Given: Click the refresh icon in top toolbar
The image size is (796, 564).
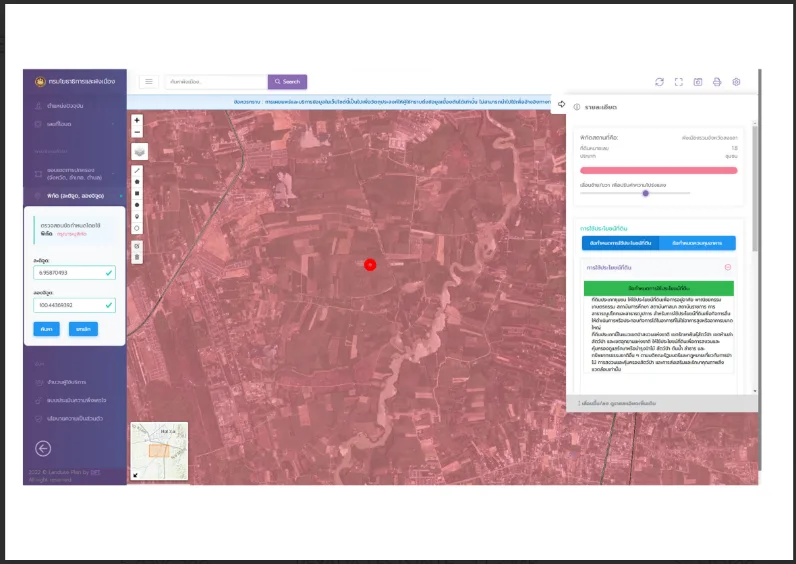Looking at the screenshot, I should point(659,82).
